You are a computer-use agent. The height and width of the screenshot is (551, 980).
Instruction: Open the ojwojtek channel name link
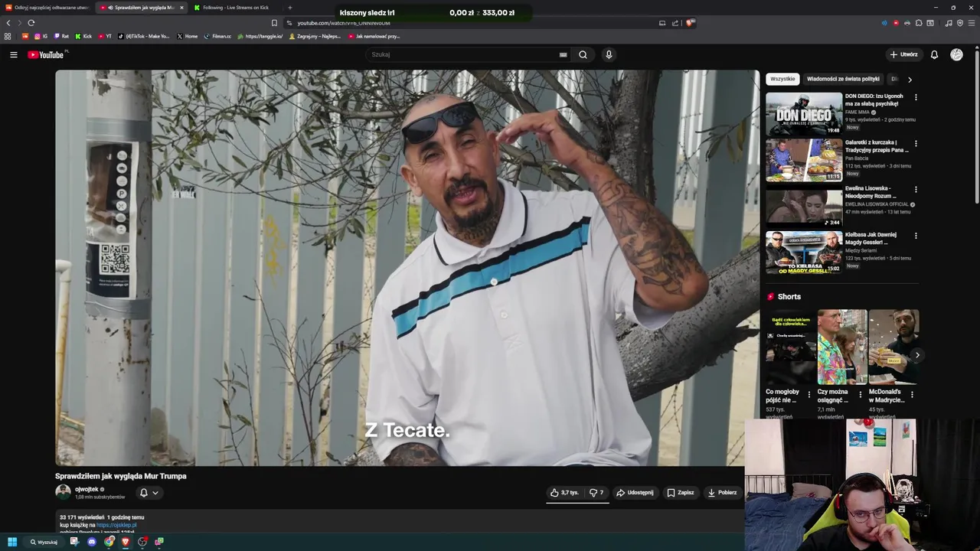click(x=87, y=489)
